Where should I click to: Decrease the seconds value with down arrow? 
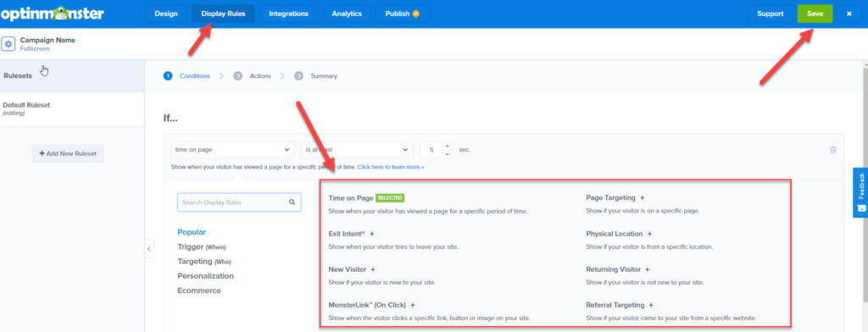[448, 154]
